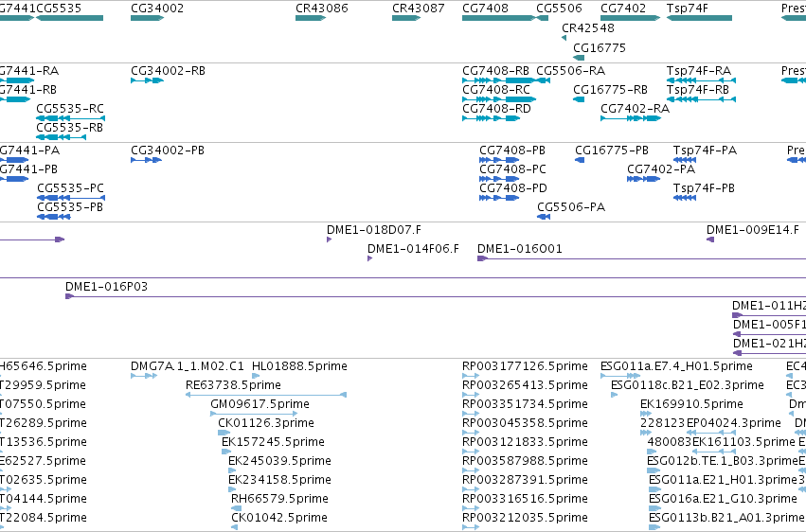This screenshot has height=532, width=806.
Task: Select the EK245039.5prime EST
Action: (x=232, y=470)
